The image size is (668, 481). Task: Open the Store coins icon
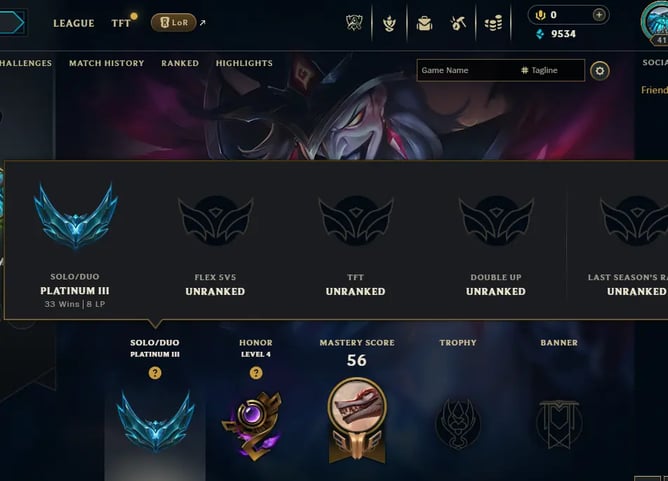493,23
